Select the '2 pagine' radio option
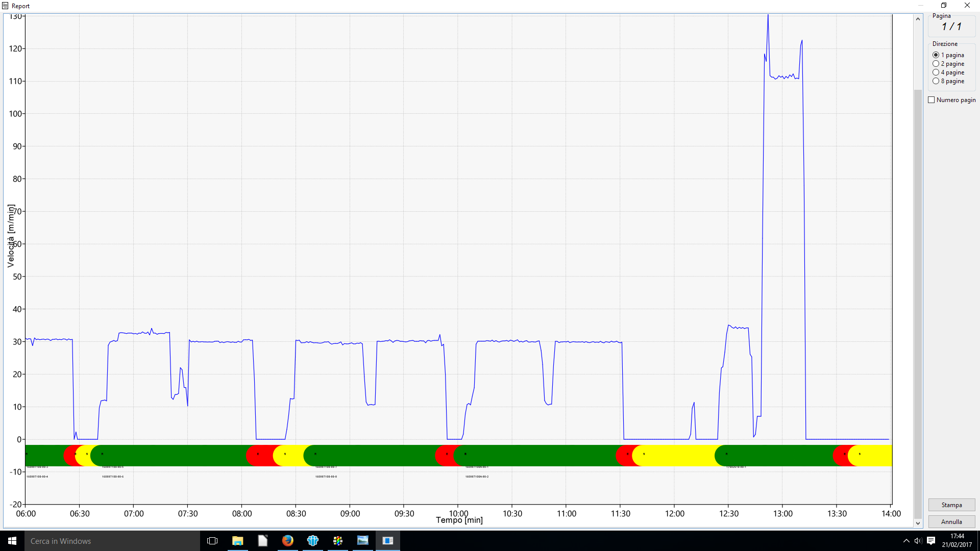 click(948, 64)
